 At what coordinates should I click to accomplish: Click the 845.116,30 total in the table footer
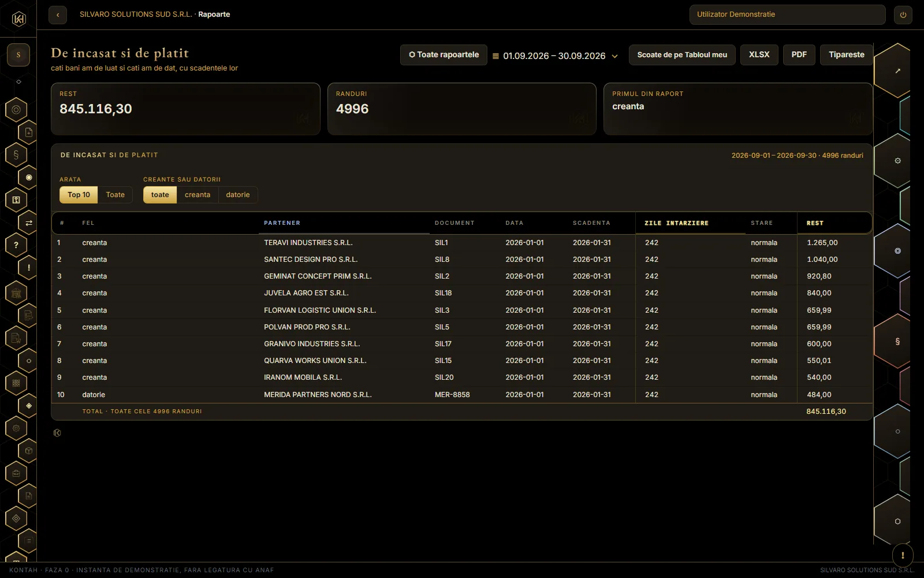(x=826, y=412)
